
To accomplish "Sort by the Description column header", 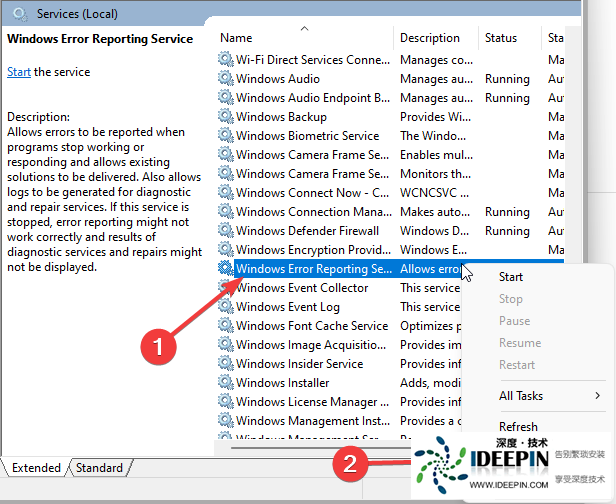I will 430,38.
